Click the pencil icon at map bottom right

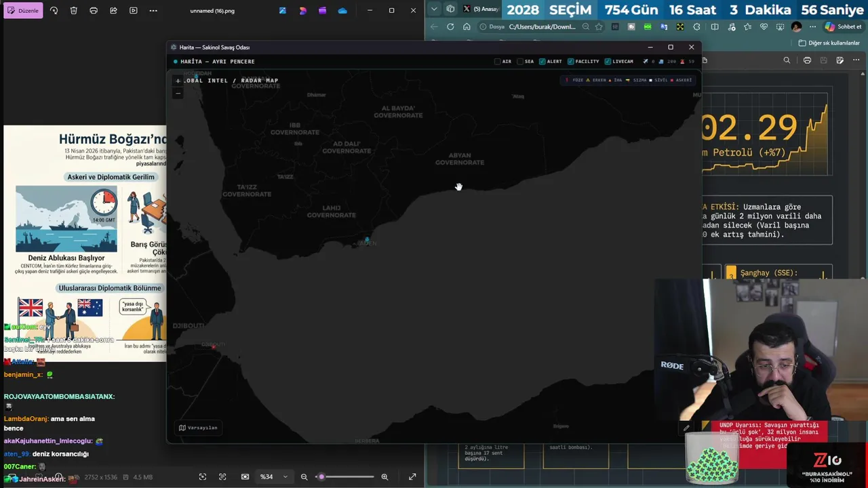point(686,428)
